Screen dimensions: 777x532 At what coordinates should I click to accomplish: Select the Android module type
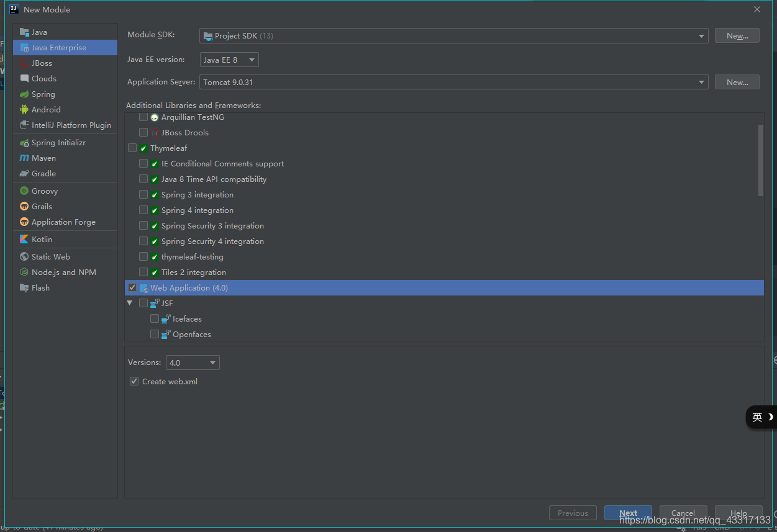pyautogui.click(x=65, y=110)
